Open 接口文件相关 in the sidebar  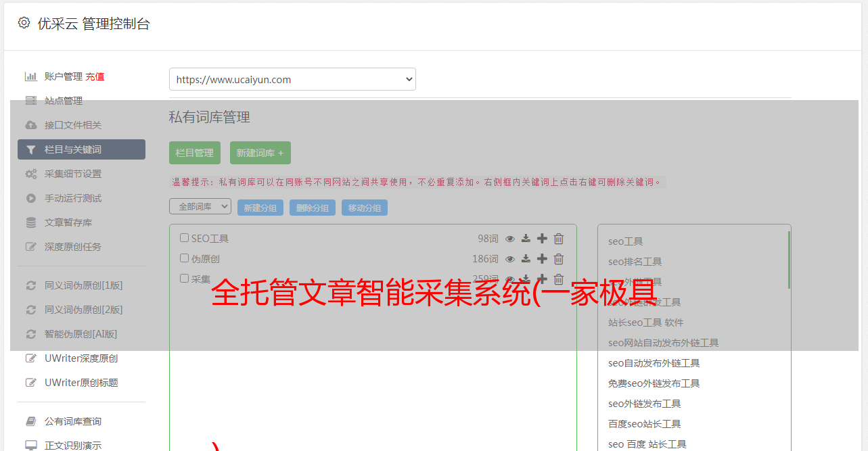73,125
